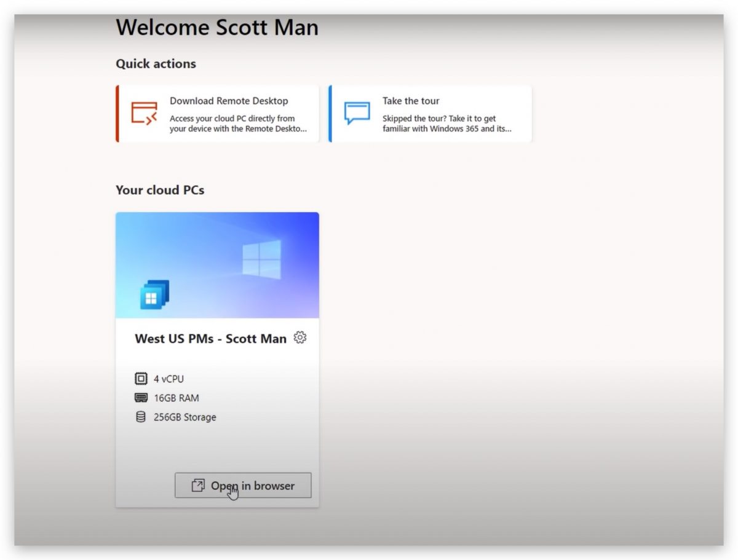Click the Remote Desktop icon
Screen dimensions: 738x560
tap(144, 114)
